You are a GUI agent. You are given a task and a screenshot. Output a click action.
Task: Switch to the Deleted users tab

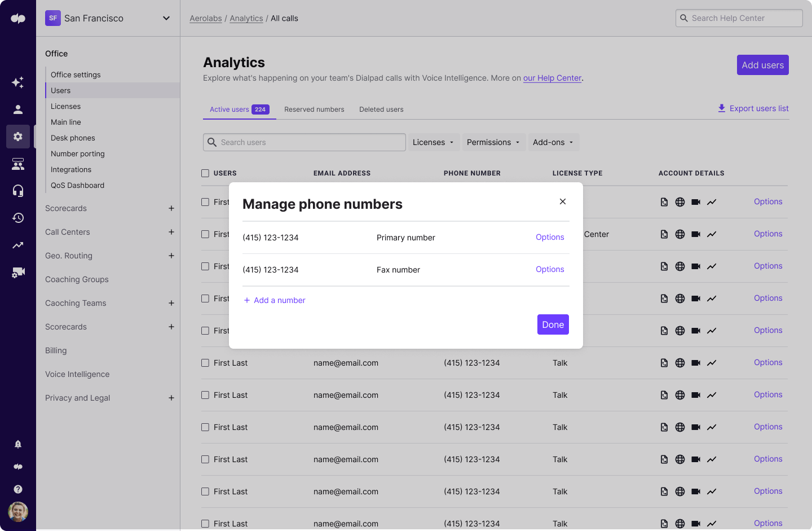pos(381,109)
